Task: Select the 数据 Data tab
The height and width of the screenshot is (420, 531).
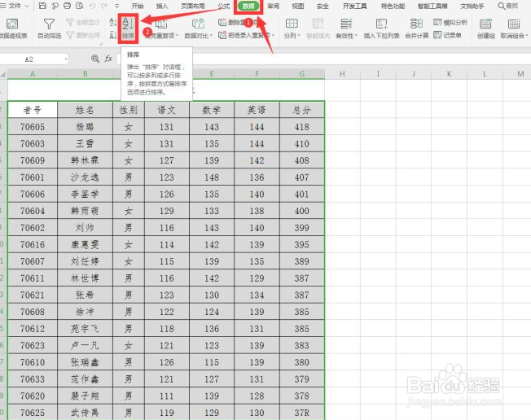Action: (x=248, y=6)
